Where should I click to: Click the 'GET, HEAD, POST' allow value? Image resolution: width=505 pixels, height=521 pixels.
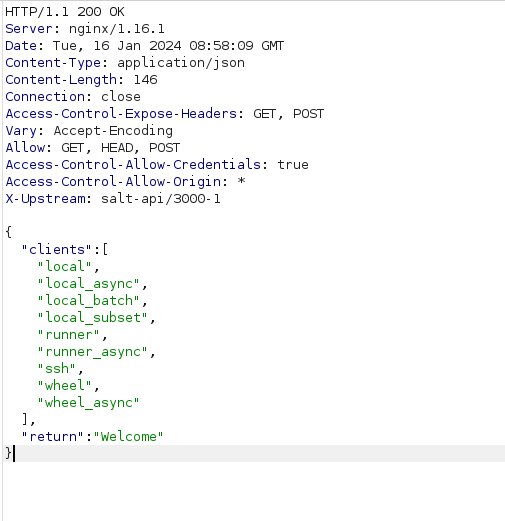pyautogui.click(x=121, y=148)
